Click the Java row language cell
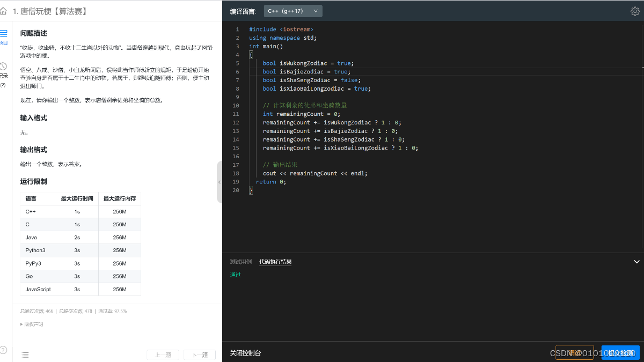Viewport: 644px width, 362px height. (x=38, y=237)
